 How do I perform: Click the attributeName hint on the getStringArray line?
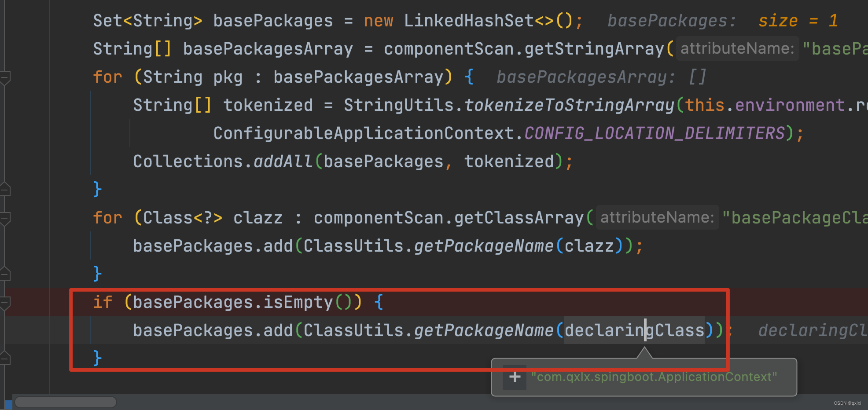click(x=737, y=48)
